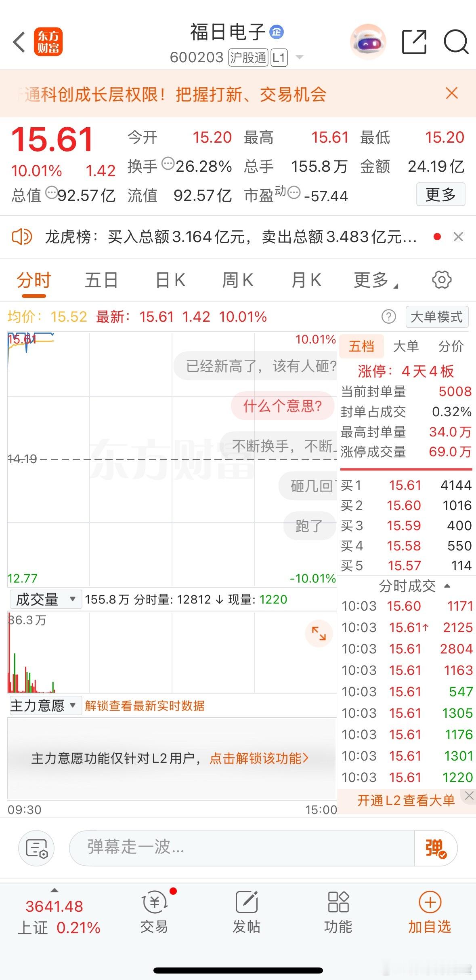Expand the dropdown arrow beside L1

coord(300,57)
